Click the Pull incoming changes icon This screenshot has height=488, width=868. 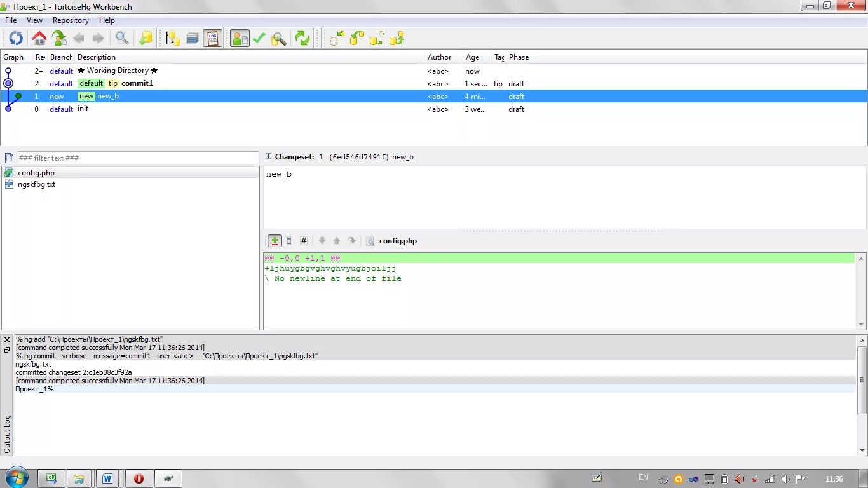357,39
